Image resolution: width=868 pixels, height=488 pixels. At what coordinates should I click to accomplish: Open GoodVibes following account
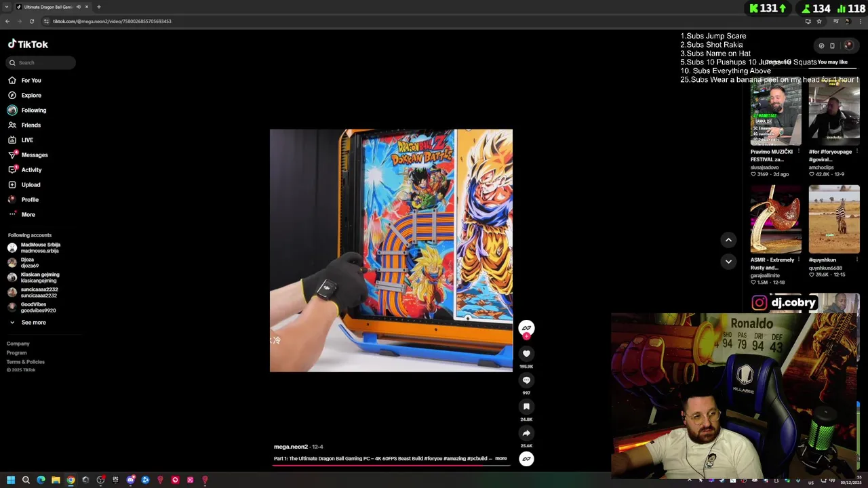32,307
